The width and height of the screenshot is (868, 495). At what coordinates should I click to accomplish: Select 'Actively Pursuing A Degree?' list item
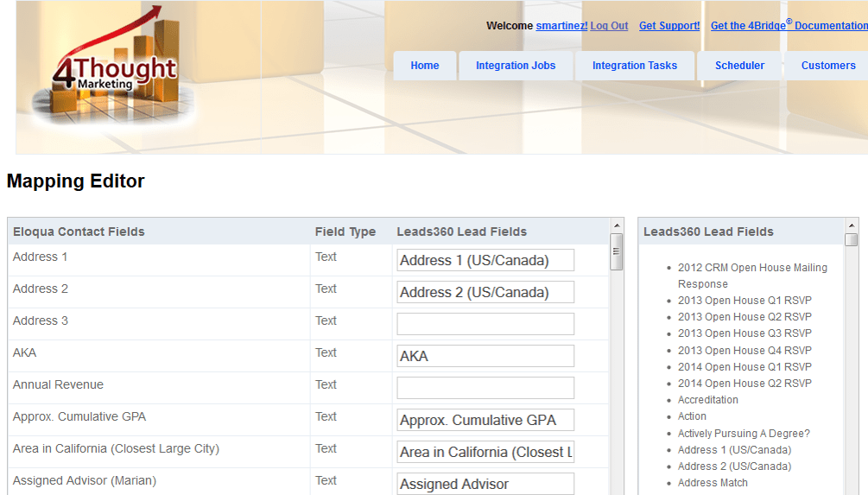744,434
